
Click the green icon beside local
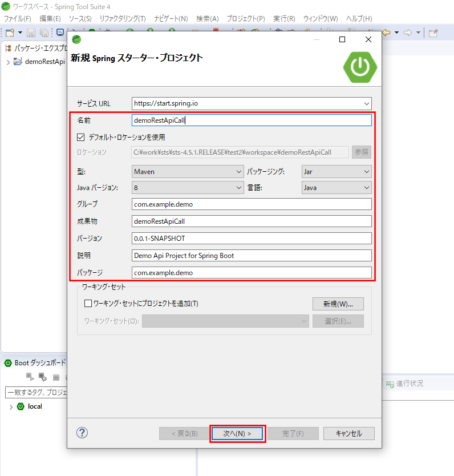click(21, 406)
